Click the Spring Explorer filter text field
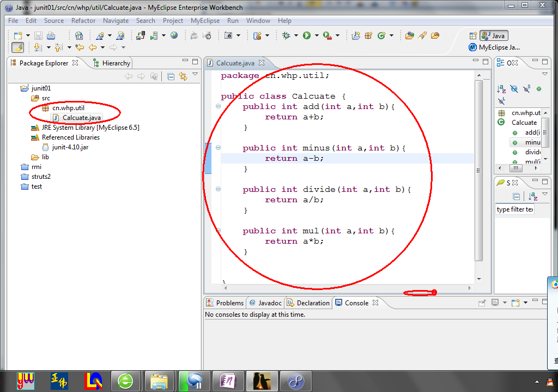558x392 pixels. [x=515, y=209]
